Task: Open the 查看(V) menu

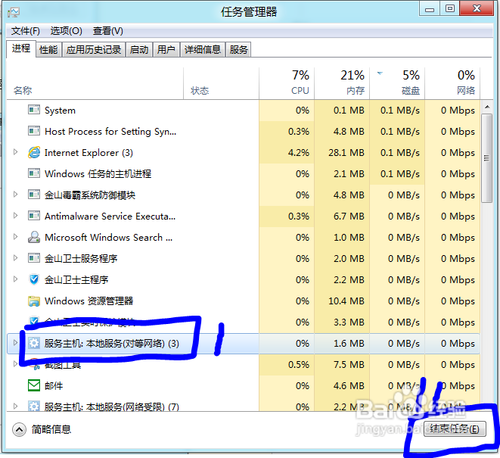Action: (108, 31)
